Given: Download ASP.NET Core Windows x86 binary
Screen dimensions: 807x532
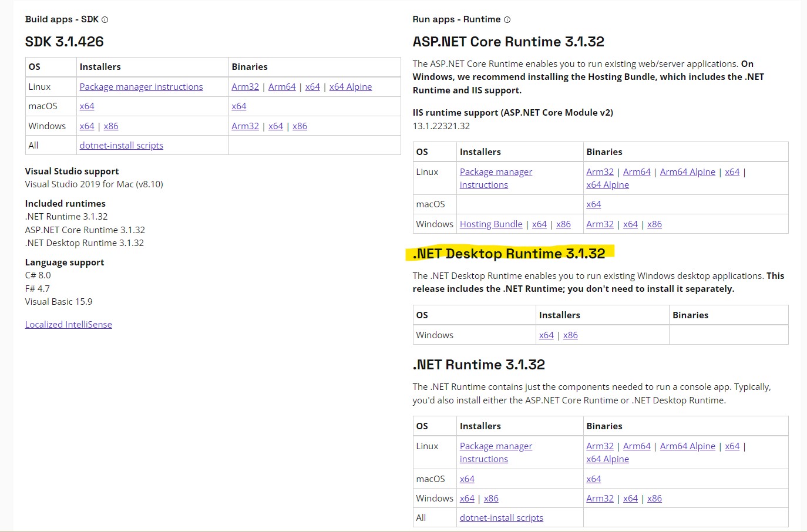Looking at the screenshot, I should (x=654, y=224).
